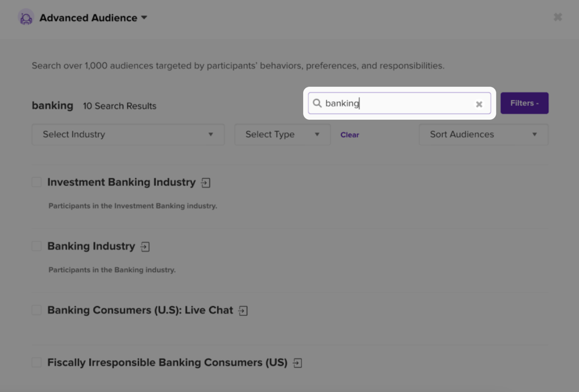Image resolution: width=579 pixels, height=392 pixels.
Task: Click the Clear filters link
Action: pos(349,135)
